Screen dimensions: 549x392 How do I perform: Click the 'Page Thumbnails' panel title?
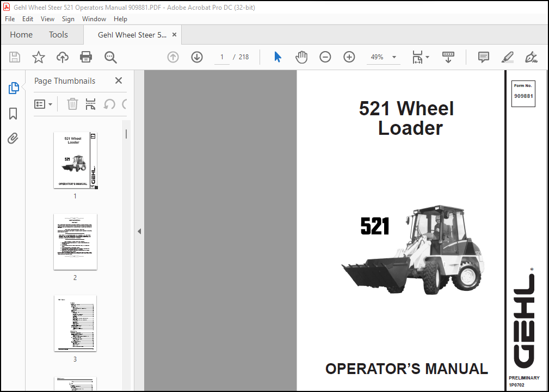[x=65, y=81]
